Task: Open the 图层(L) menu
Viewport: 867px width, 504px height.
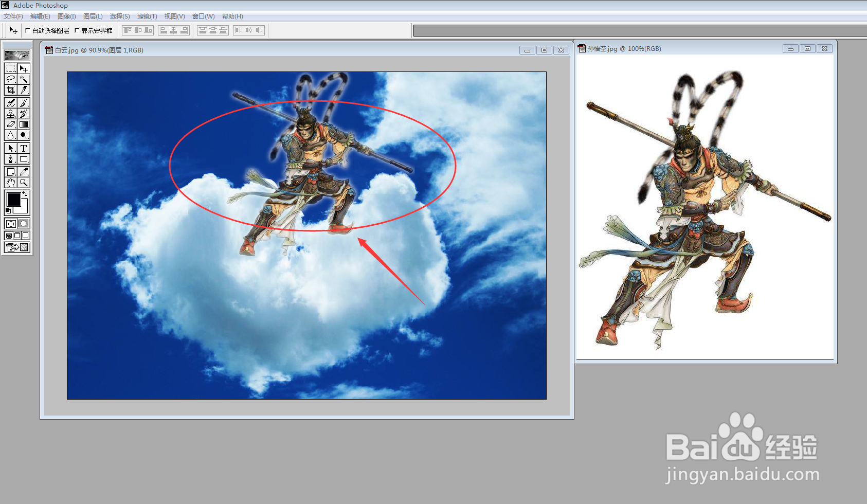Action: pos(93,16)
